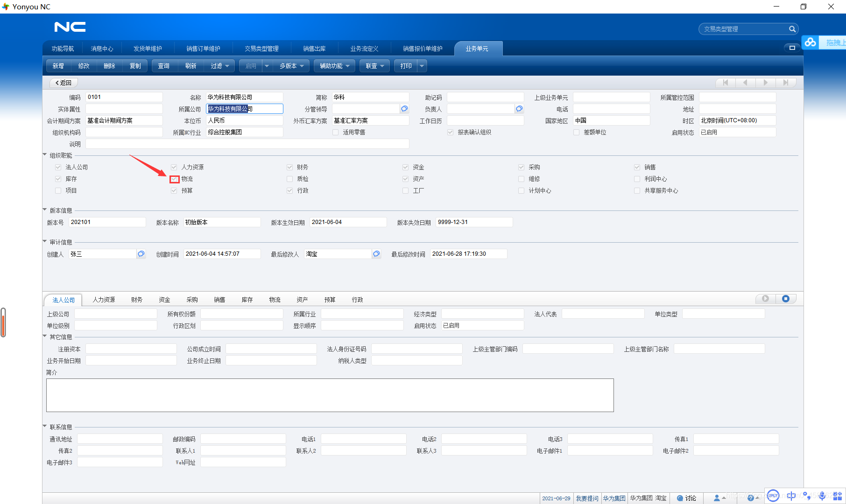
Task: Open the 多版本 dropdown
Action: (291, 66)
